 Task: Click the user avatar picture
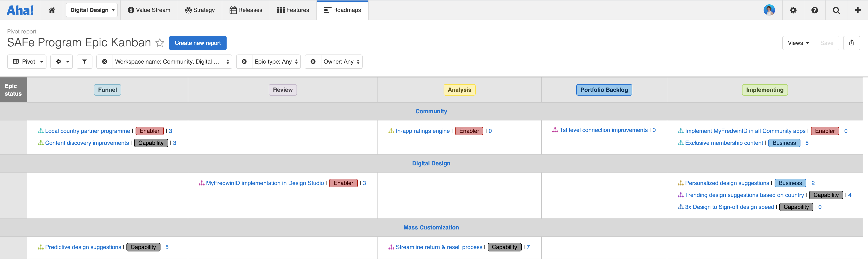pyautogui.click(x=770, y=10)
